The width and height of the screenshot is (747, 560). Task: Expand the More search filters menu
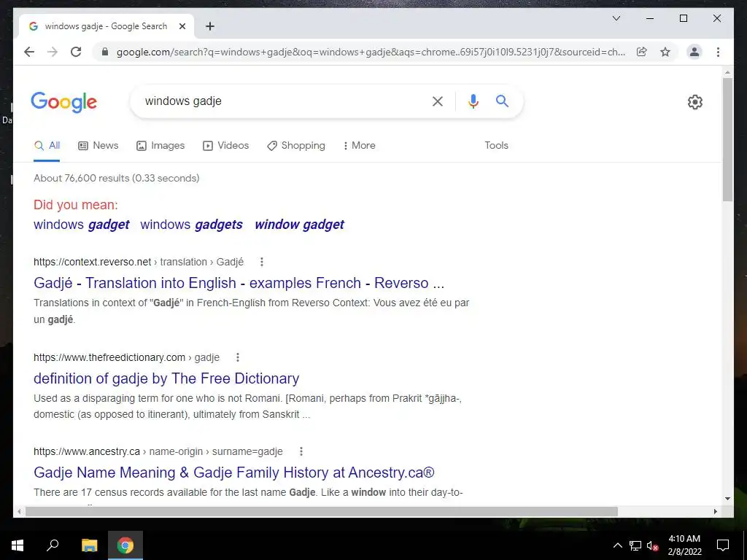point(359,145)
